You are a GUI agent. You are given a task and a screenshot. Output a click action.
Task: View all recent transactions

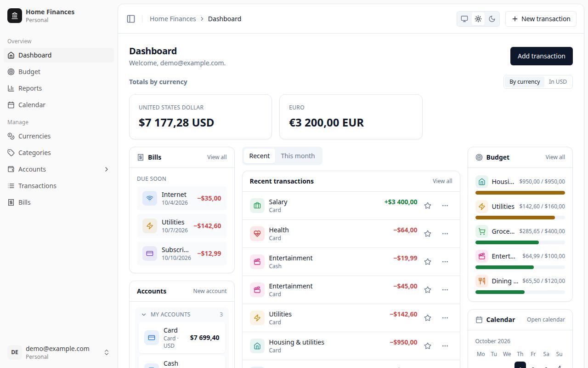pos(442,181)
